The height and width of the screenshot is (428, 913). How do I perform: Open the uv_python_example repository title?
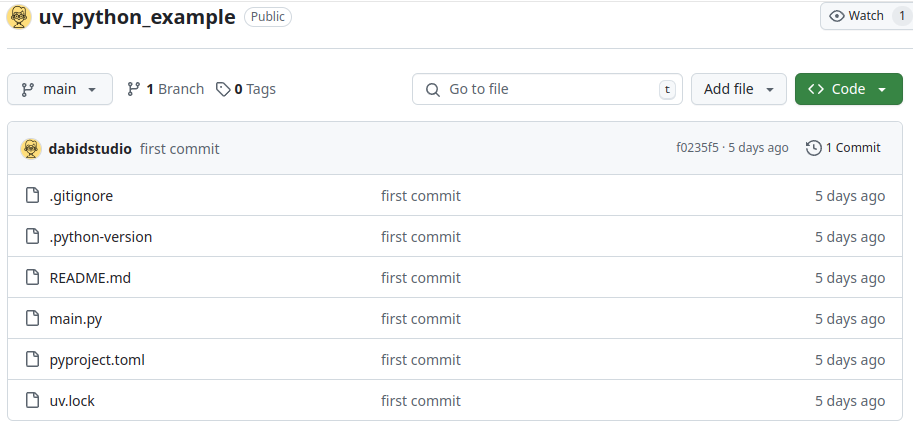[x=137, y=17]
